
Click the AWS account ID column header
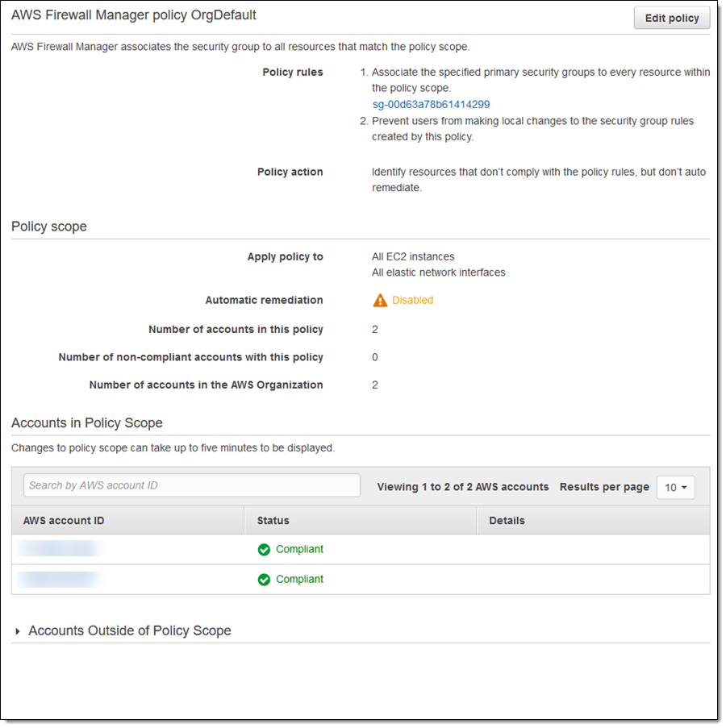[x=64, y=521]
